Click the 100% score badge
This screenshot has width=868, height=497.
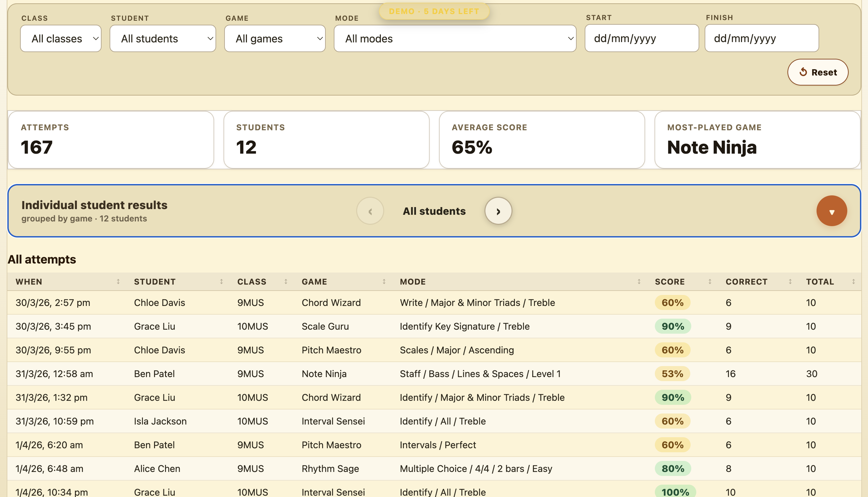click(675, 492)
